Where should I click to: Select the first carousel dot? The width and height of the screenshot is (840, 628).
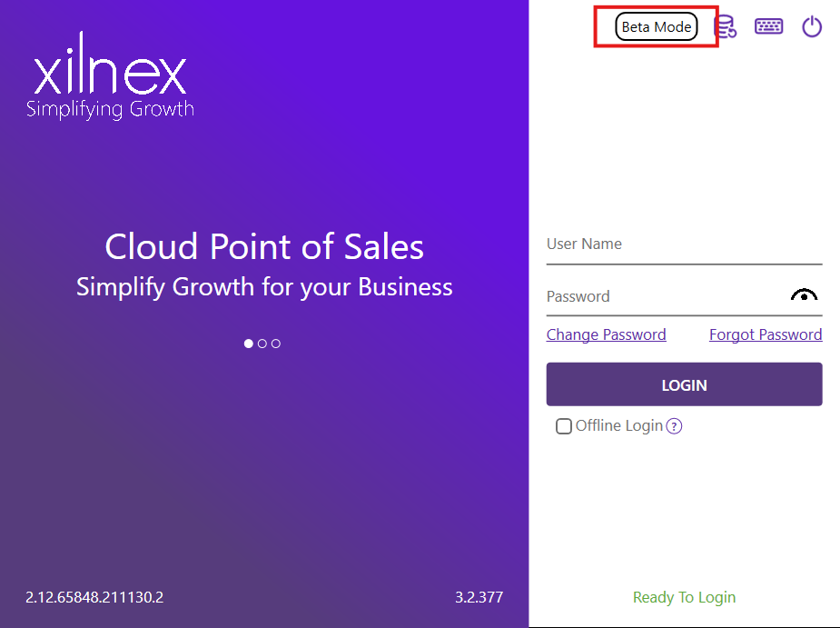pyautogui.click(x=249, y=344)
